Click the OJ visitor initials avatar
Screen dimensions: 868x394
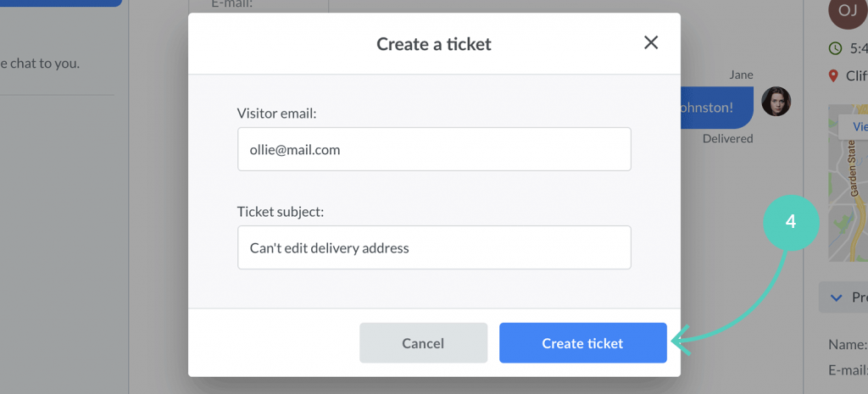point(848,10)
